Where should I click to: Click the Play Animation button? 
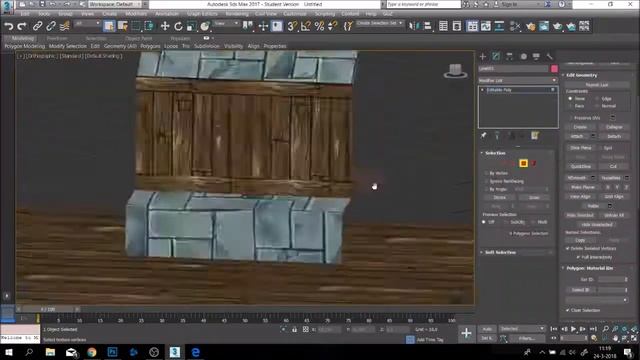[573, 329]
